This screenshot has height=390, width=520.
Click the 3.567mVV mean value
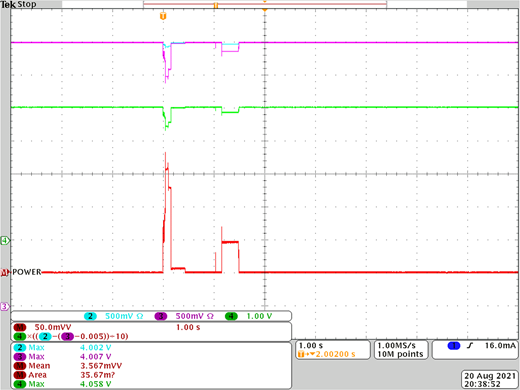coord(101,366)
